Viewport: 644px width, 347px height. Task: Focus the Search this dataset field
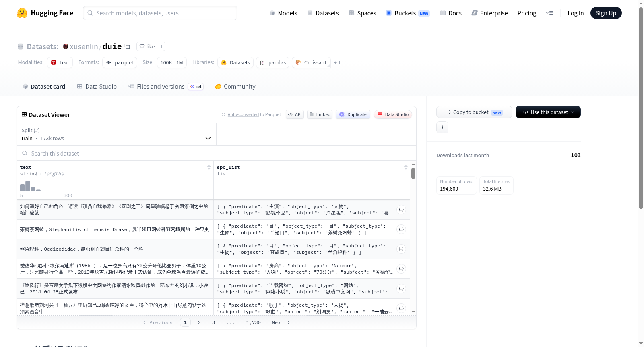(x=217, y=153)
